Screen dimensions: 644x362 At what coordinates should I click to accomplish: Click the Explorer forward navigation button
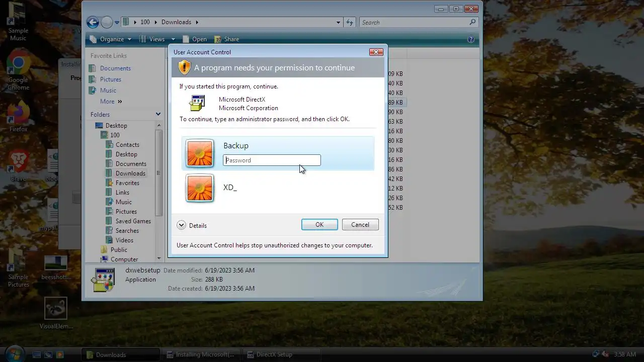[x=107, y=22]
